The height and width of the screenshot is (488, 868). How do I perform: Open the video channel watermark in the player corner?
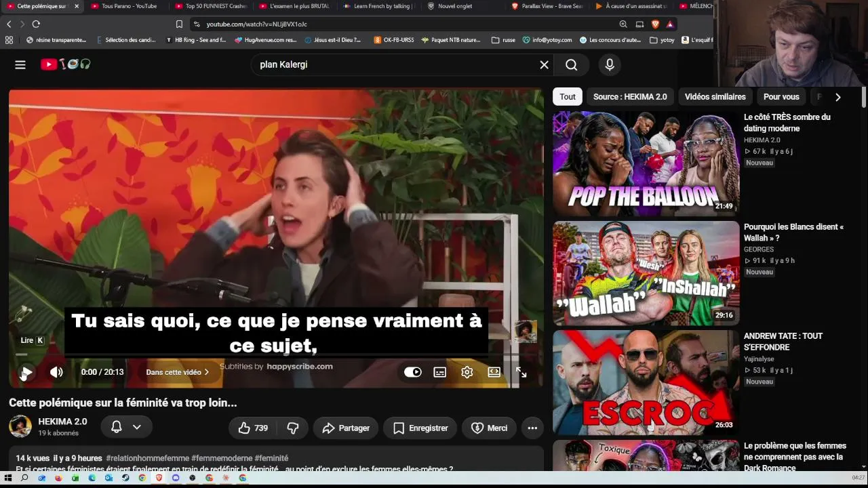tap(525, 331)
